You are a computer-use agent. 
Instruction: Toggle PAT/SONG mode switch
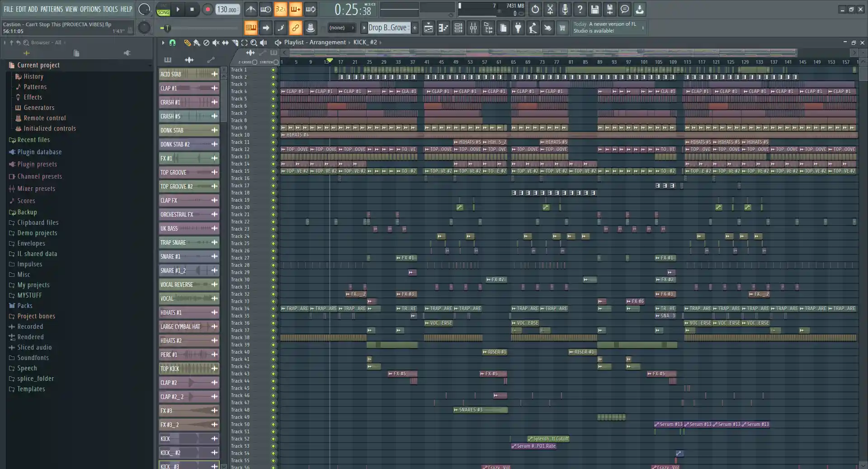pos(163,9)
